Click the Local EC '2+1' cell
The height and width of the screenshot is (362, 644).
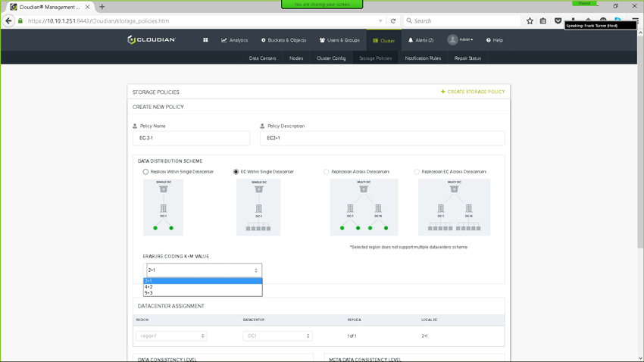click(425, 335)
